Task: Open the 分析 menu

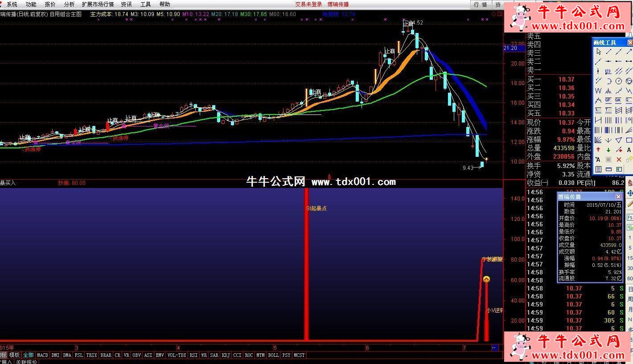Action: (x=69, y=4)
